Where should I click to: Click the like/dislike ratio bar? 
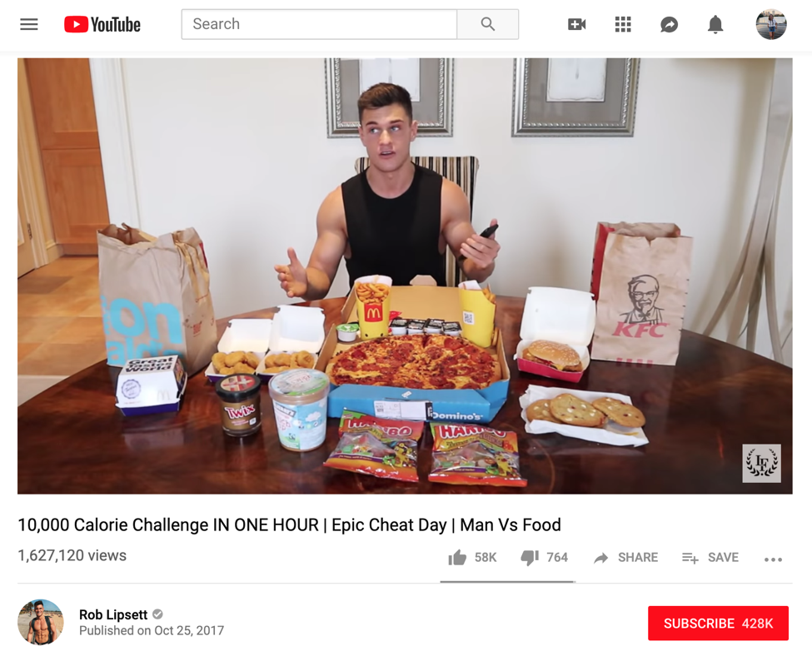pos(507,582)
